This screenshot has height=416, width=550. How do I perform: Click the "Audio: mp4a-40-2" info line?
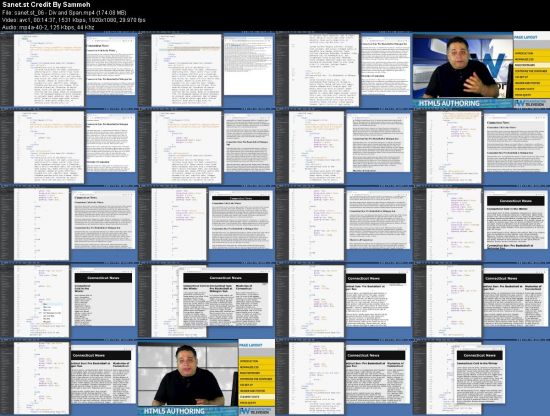coord(48,27)
